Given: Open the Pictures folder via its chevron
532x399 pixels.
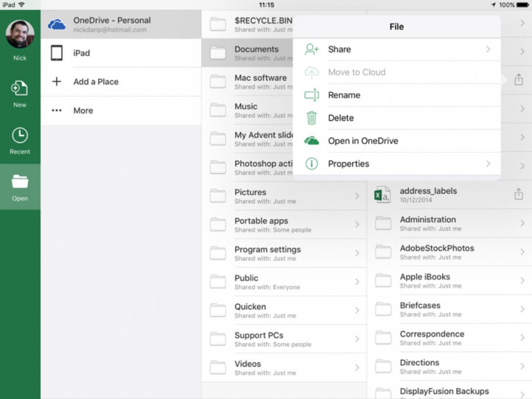Looking at the screenshot, I should (358, 196).
